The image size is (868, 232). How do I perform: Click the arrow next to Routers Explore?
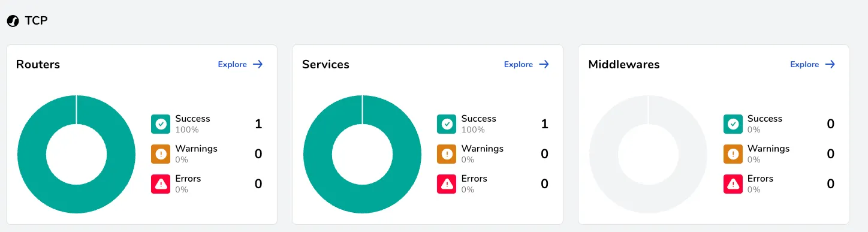pos(258,64)
